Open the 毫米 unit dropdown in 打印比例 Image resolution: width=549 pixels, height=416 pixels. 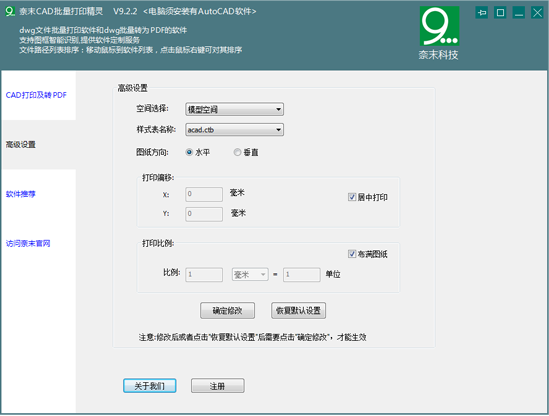tap(250, 275)
